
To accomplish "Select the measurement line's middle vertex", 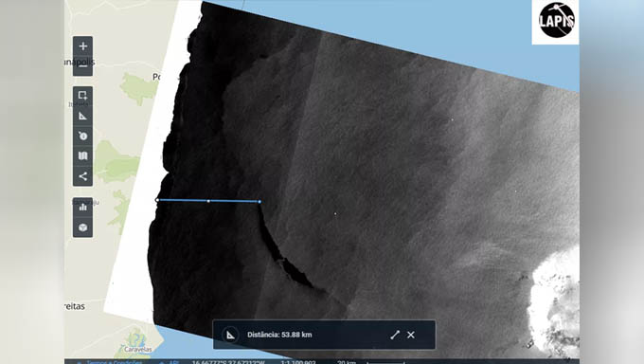I will click(208, 201).
